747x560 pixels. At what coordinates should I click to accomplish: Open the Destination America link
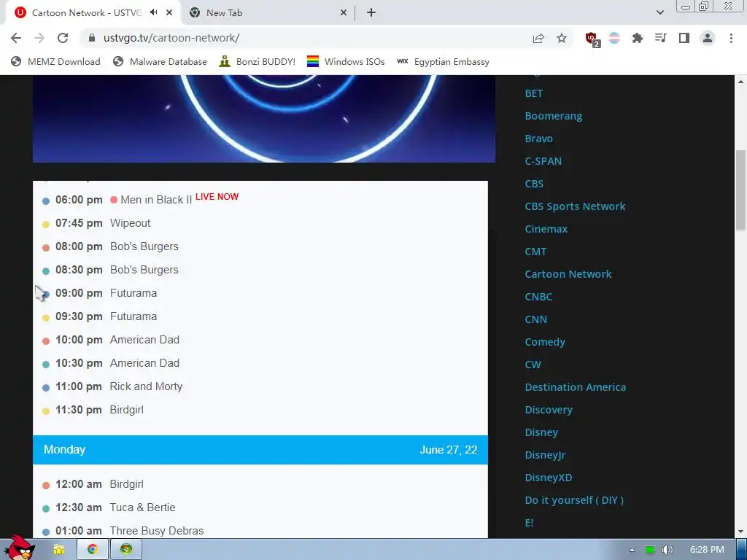click(x=575, y=388)
